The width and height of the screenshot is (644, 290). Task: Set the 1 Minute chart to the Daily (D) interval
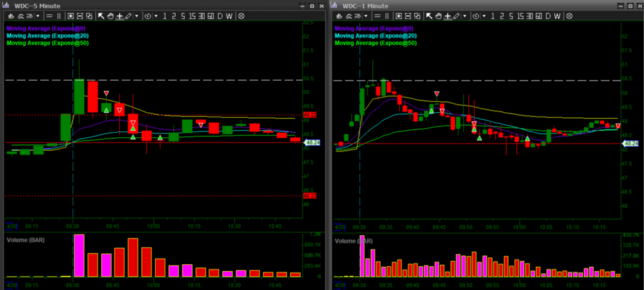549,15
